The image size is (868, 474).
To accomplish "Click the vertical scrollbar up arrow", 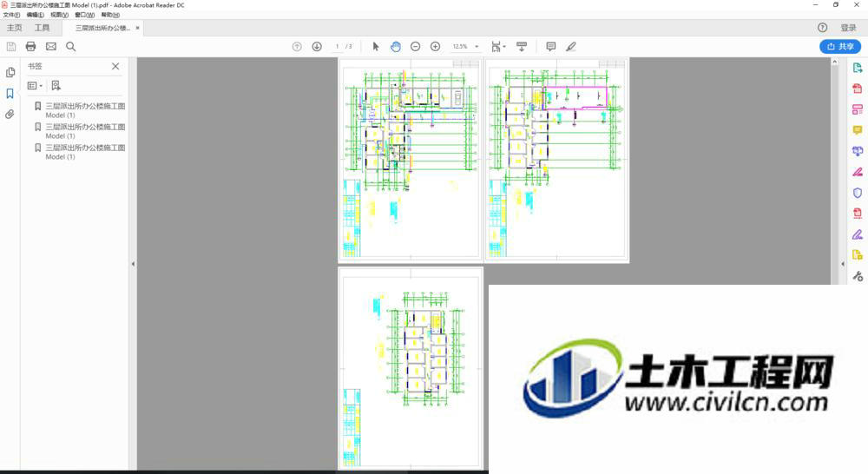I will click(x=835, y=62).
